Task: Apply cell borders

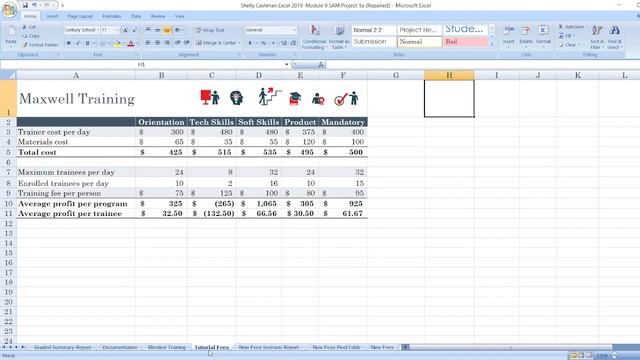Action: (x=102, y=43)
